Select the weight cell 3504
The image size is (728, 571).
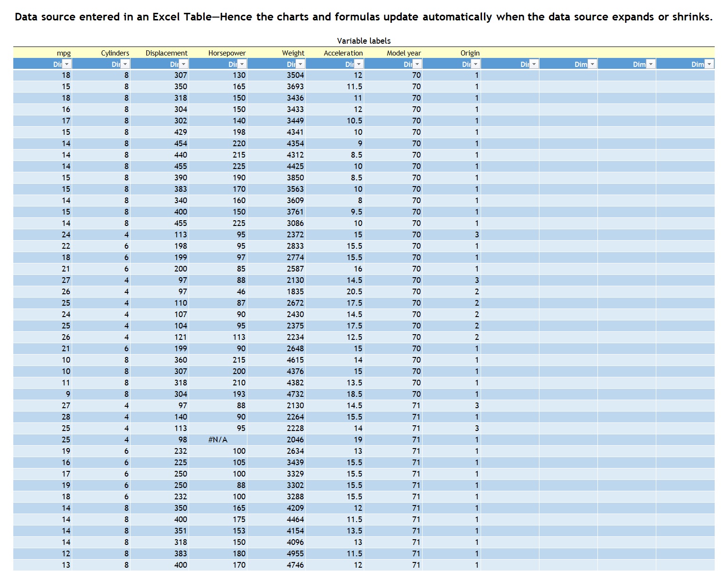pyautogui.click(x=276, y=75)
